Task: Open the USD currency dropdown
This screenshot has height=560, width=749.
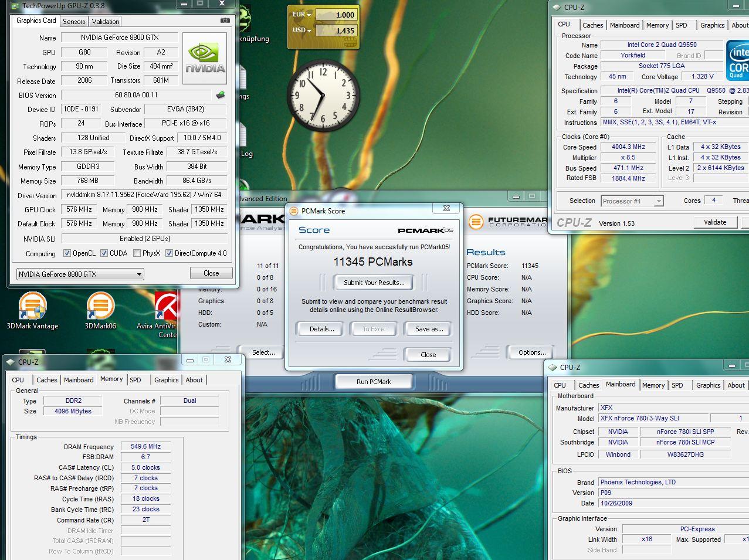Action: coord(302,30)
